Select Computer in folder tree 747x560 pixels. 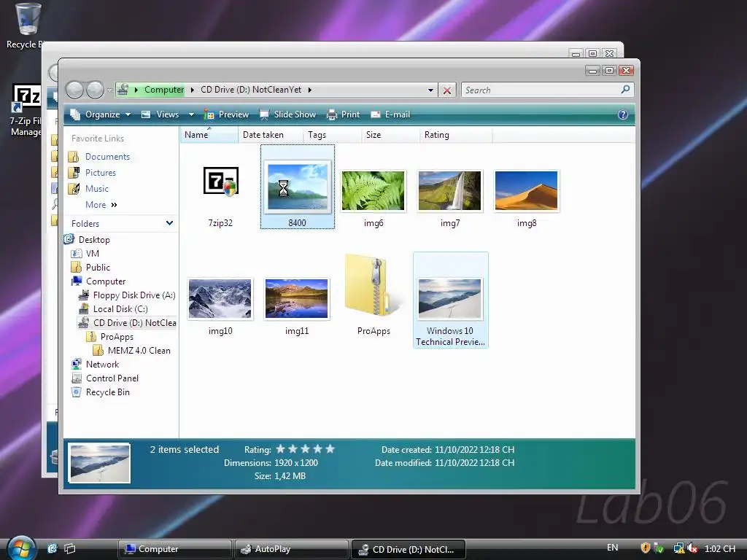point(105,281)
